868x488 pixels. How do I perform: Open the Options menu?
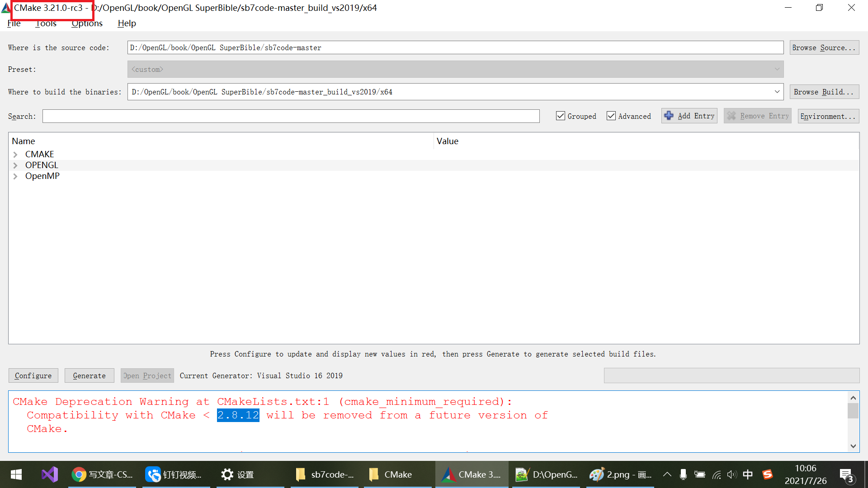click(87, 23)
